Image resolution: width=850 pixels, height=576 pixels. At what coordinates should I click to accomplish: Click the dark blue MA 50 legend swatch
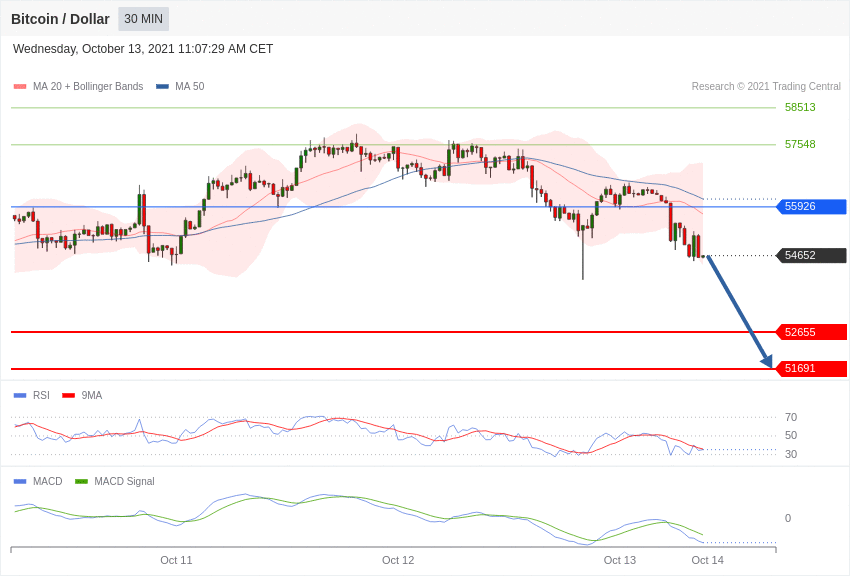(162, 87)
